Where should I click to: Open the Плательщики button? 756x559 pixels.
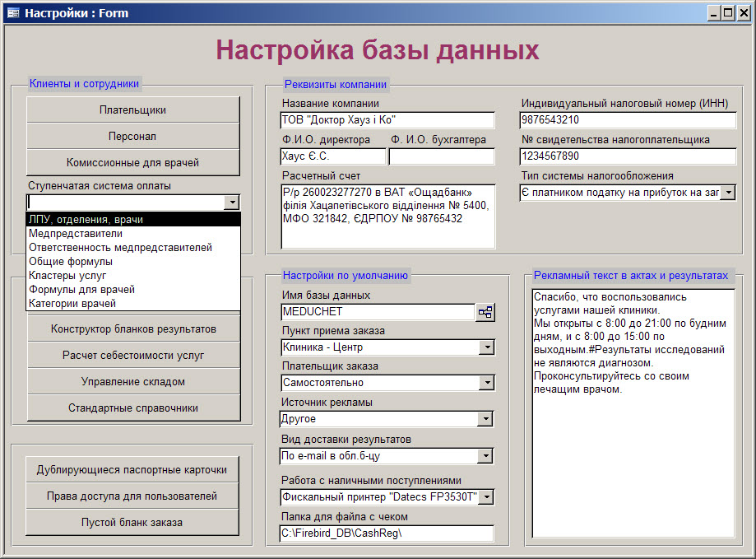pyautogui.click(x=132, y=110)
